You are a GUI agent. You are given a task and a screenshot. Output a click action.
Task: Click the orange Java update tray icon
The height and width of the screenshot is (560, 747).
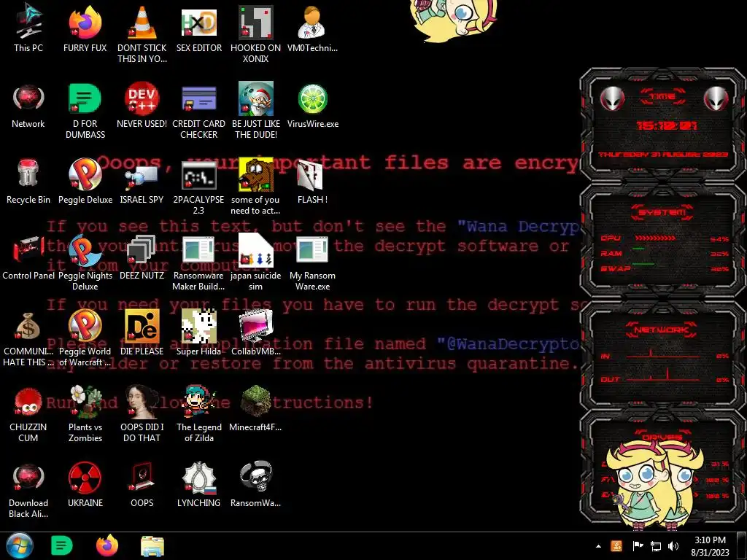click(616, 545)
